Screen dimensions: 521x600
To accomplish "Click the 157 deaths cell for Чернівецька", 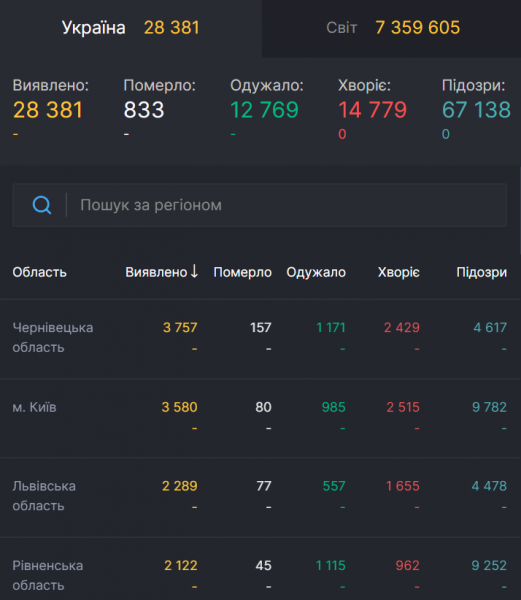I will click(261, 328).
